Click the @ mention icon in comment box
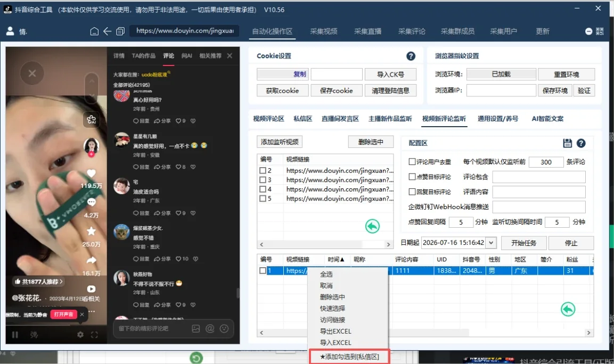This screenshot has height=364, width=614. click(x=210, y=329)
